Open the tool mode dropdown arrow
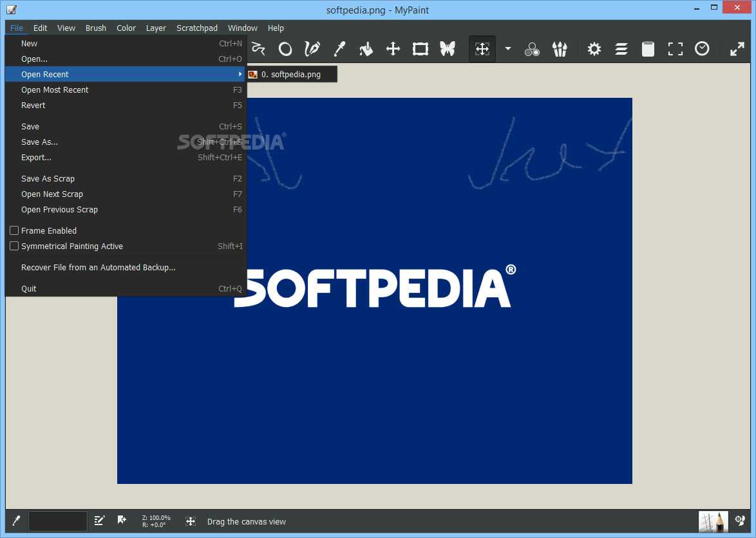 coord(507,49)
